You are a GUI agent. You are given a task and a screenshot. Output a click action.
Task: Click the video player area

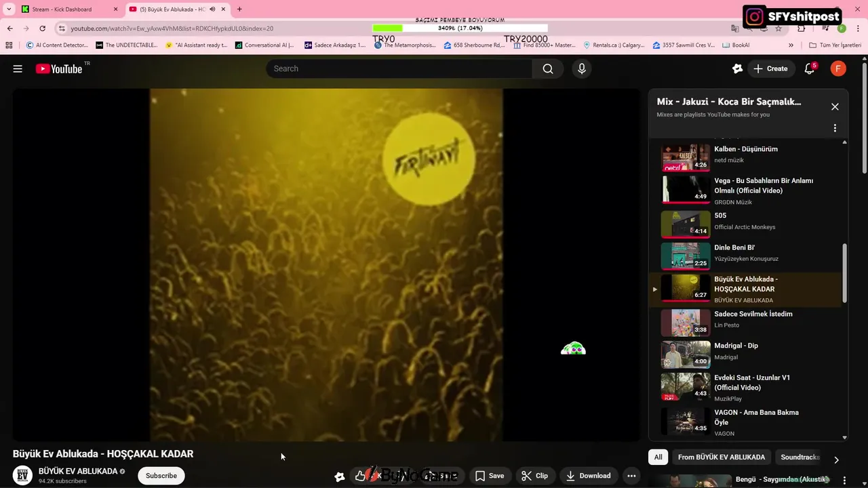pos(326,265)
